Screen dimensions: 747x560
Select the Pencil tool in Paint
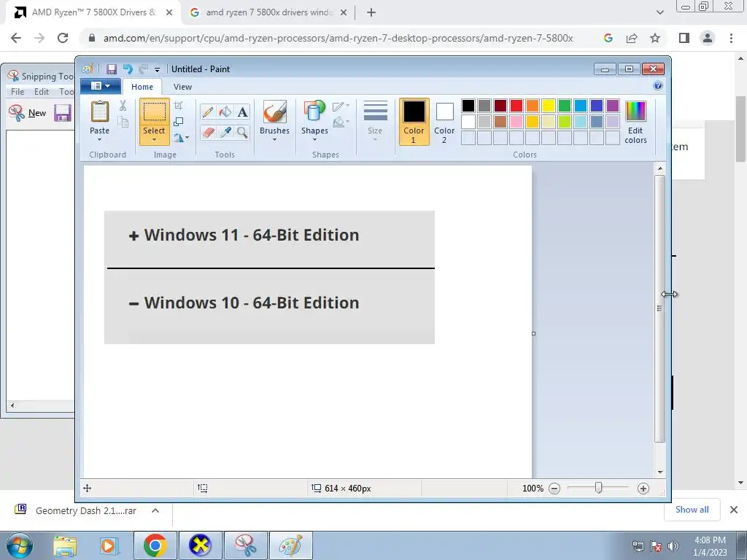(x=208, y=112)
